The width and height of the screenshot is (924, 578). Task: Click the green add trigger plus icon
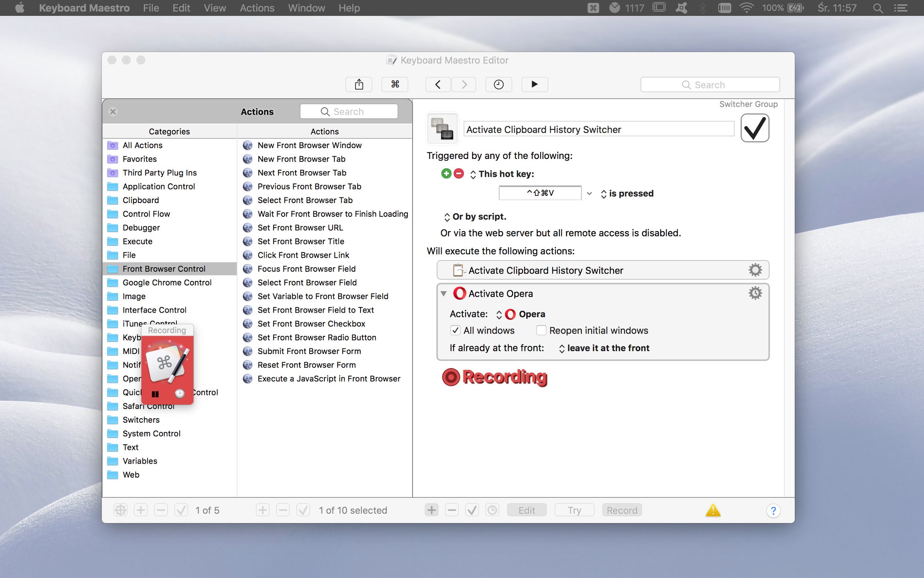446,173
